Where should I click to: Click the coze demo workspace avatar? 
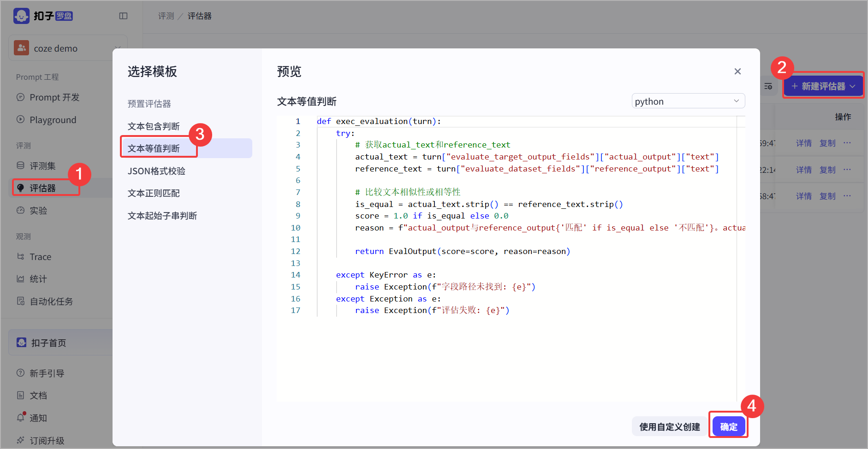(x=21, y=48)
